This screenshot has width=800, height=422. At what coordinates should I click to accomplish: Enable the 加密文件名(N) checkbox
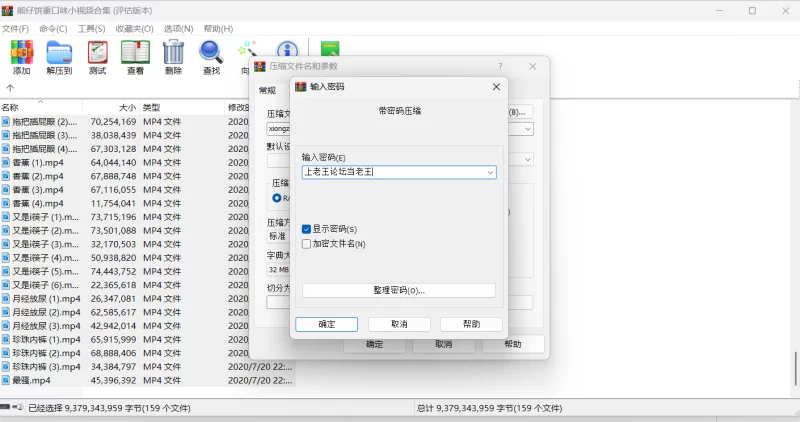tap(306, 244)
